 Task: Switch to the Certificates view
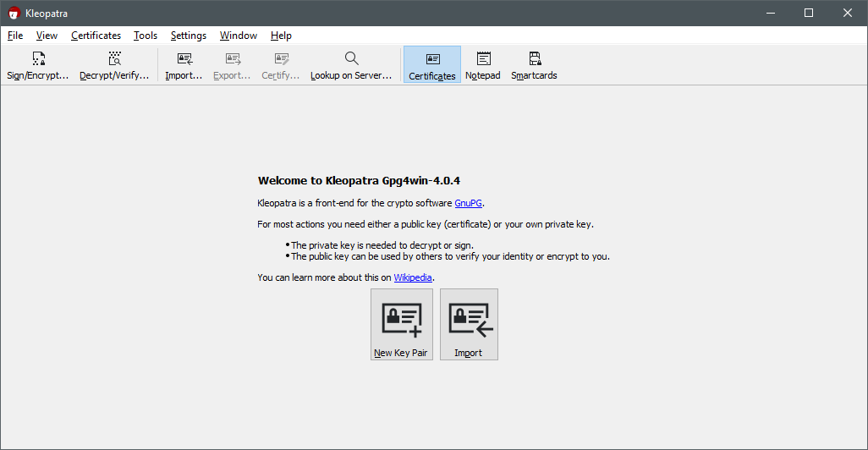click(x=432, y=64)
